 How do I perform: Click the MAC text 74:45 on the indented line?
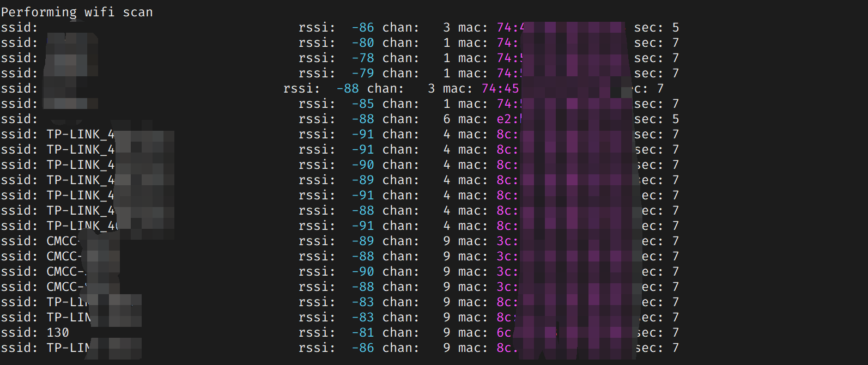click(500, 88)
